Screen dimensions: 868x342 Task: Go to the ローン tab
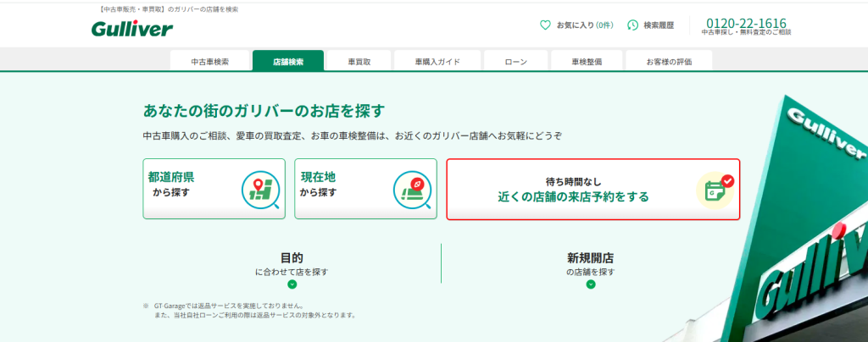[x=515, y=62]
